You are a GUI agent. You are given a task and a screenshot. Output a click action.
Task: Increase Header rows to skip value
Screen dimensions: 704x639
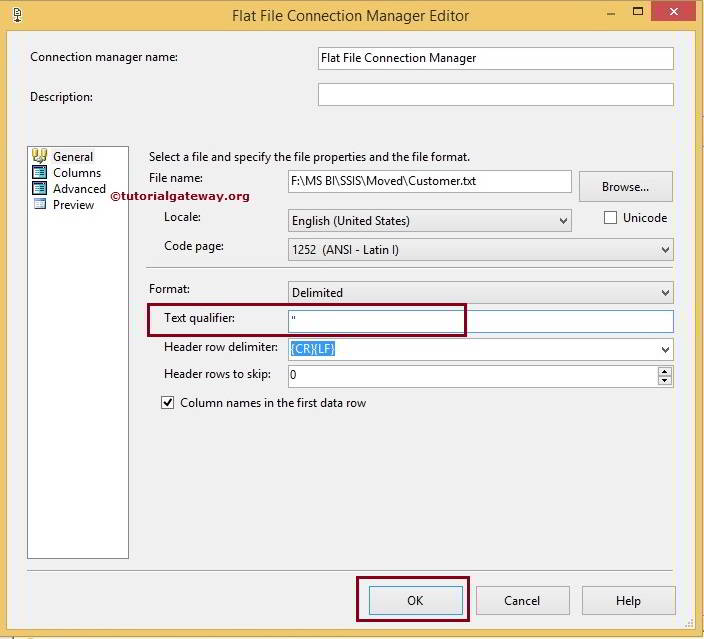664,371
